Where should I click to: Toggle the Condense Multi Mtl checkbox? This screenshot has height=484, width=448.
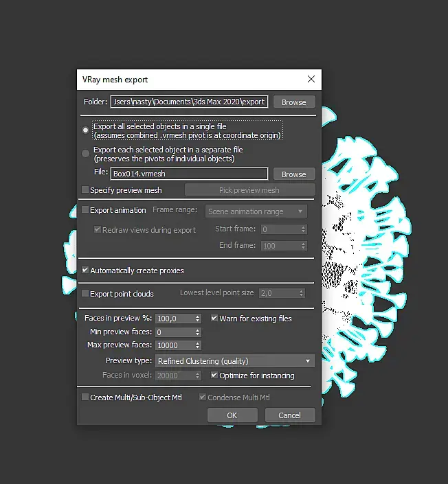click(x=203, y=397)
